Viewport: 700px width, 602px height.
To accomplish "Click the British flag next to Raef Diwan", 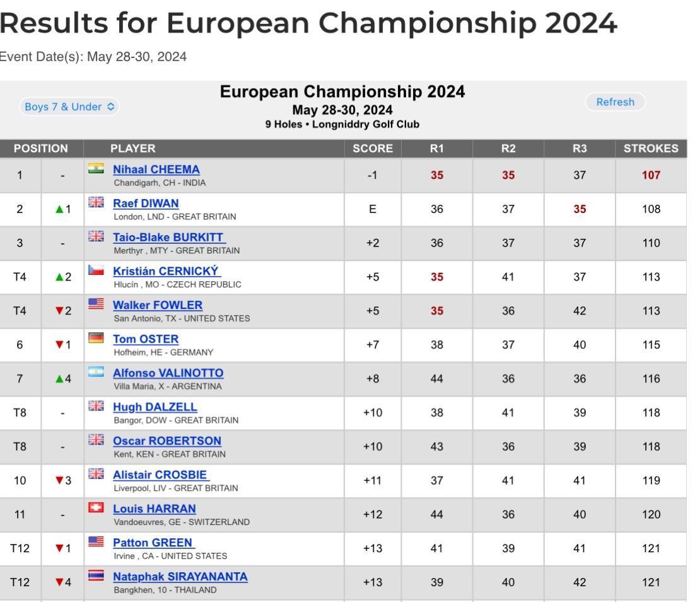I will coord(96,202).
